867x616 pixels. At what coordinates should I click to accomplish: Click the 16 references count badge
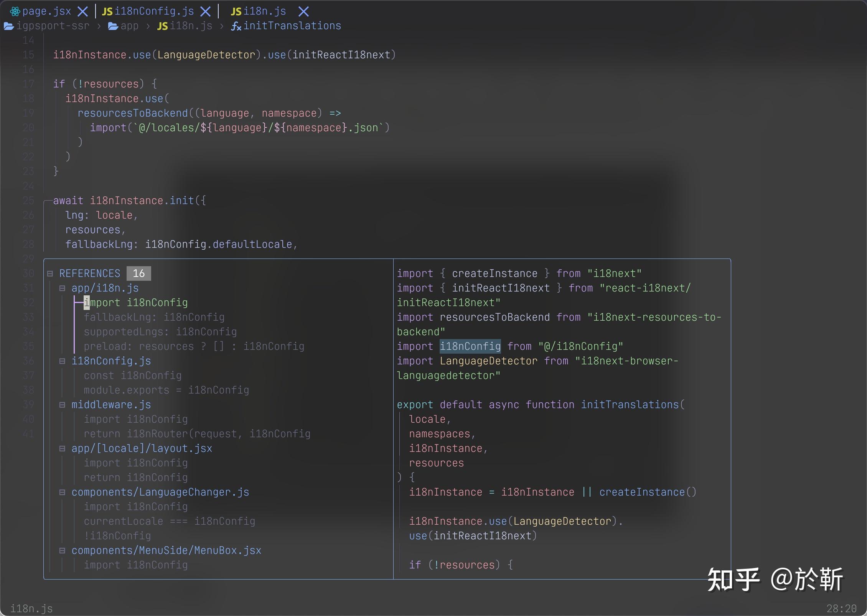coord(138,273)
